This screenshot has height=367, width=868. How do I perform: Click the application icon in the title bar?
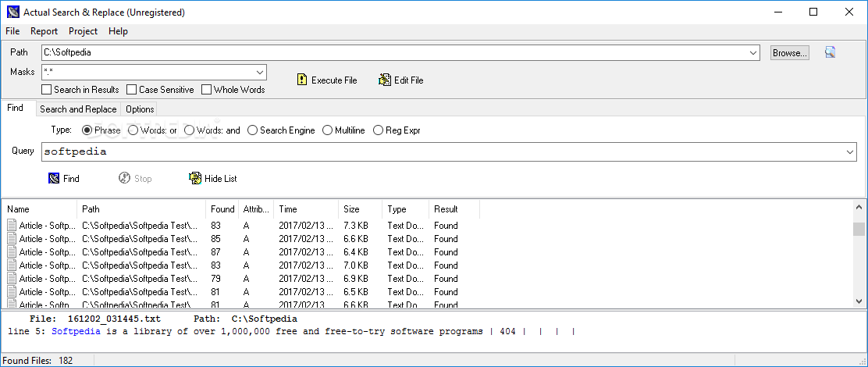coord(13,12)
